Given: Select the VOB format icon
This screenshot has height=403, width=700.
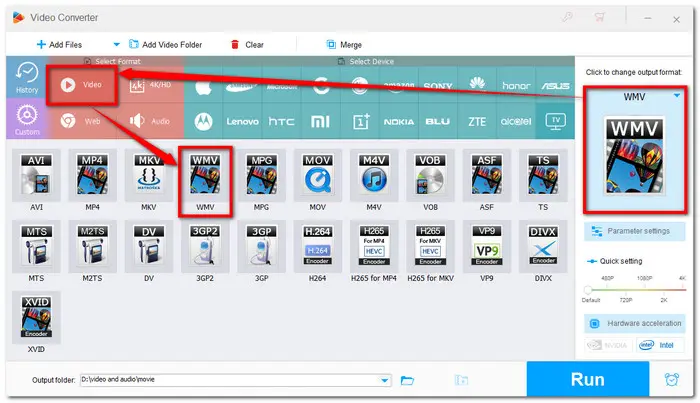Looking at the screenshot, I should tap(430, 175).
